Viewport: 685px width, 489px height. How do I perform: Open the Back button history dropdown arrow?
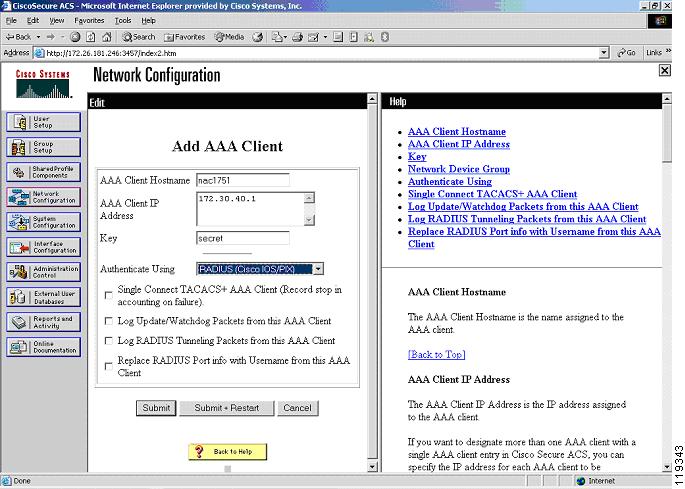point(38,37)
